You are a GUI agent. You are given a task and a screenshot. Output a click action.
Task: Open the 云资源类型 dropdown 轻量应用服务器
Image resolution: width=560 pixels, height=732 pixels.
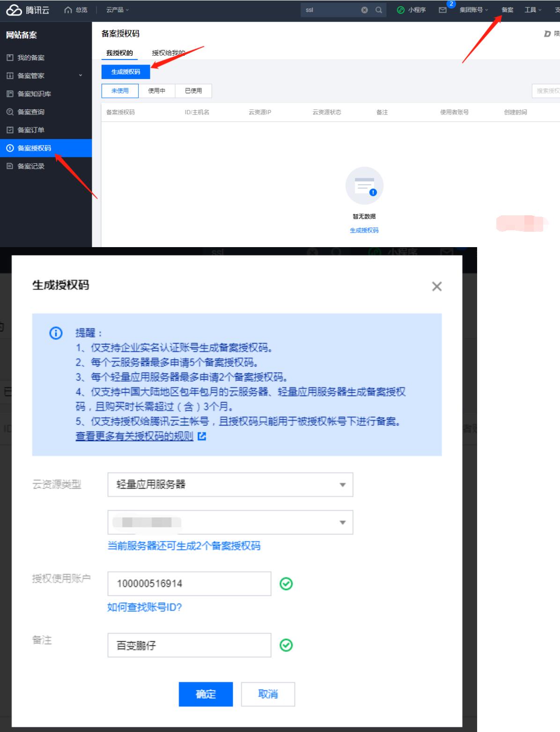point(230,484)
